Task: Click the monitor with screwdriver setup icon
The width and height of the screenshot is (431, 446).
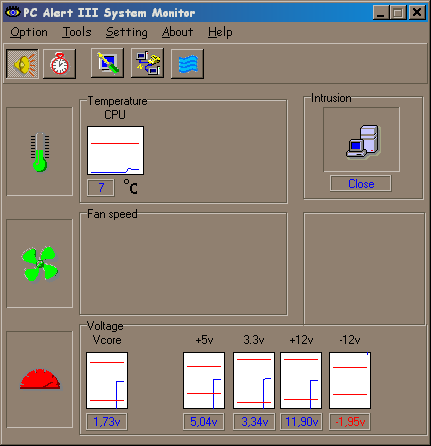Action: point(107,63)
